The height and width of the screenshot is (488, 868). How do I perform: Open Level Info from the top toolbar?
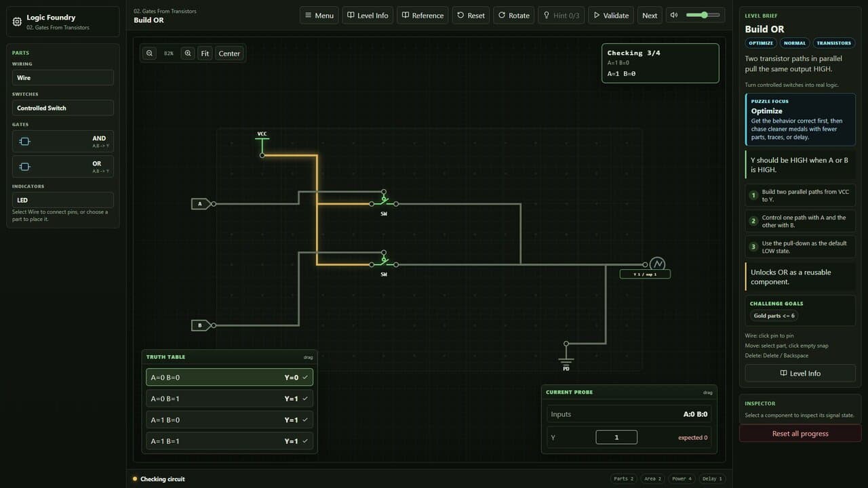pyautogui.click(x=368, y=16)
